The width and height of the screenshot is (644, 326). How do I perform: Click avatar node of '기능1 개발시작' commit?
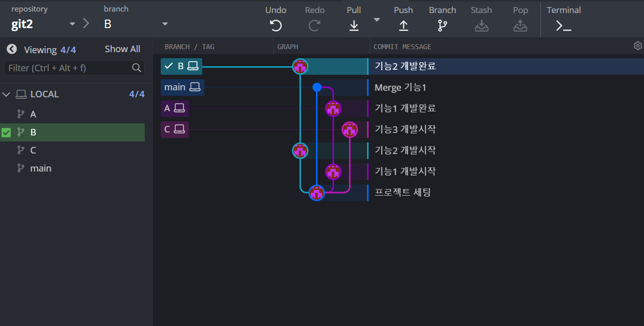click(x=333, y=172)
